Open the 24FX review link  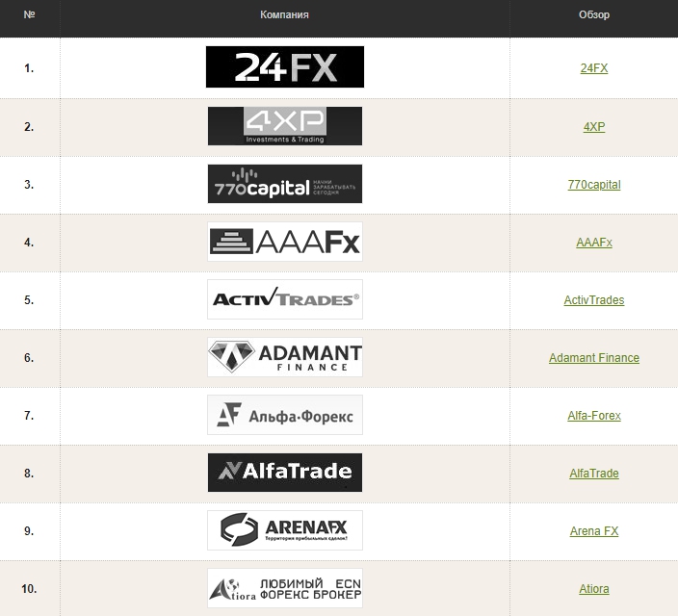(594, 69)
